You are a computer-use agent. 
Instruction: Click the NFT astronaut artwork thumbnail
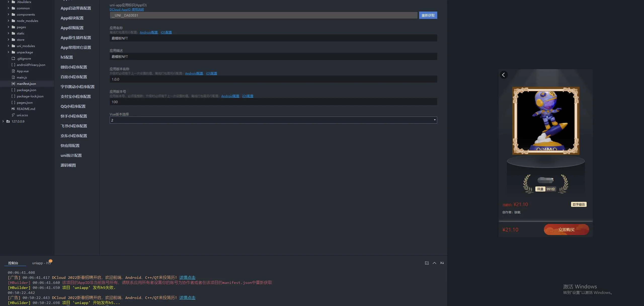click(x=546, y=121)
